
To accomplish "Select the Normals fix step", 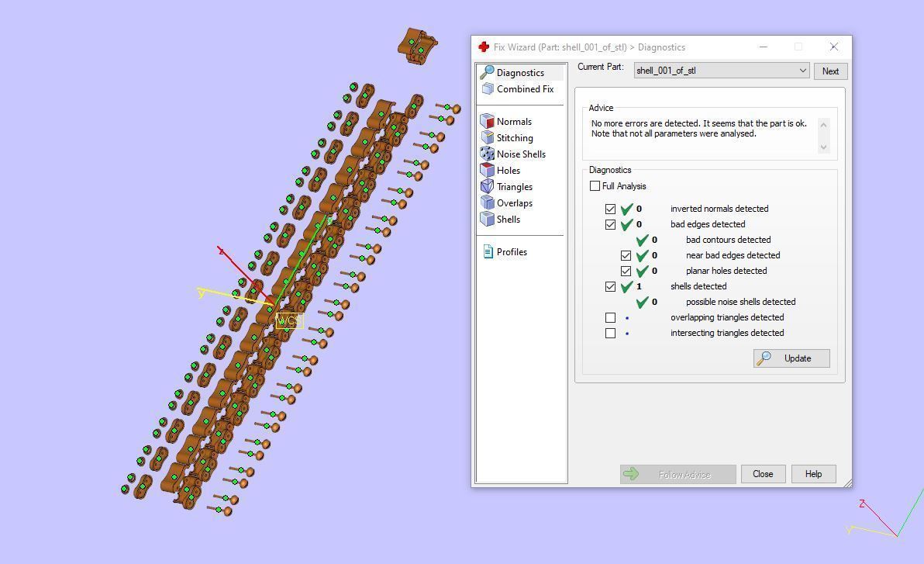I will pos(514,122).
